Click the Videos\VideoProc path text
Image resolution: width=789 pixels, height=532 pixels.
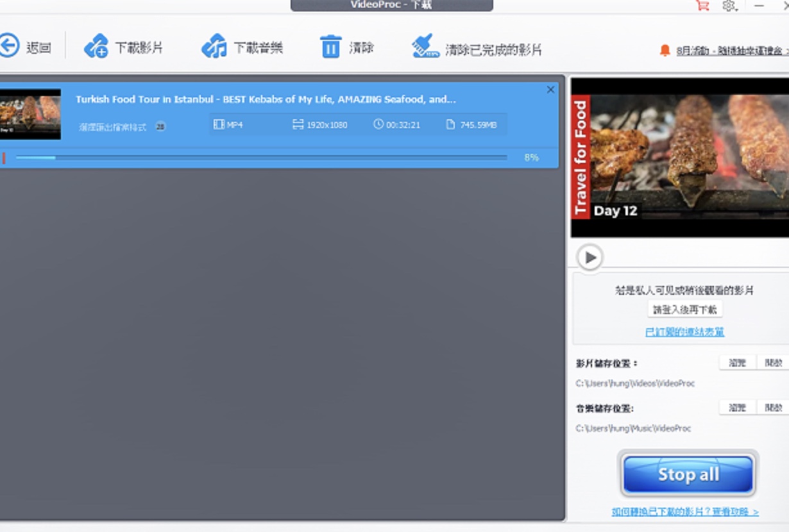pyautogui.click(x=635, y=383)
